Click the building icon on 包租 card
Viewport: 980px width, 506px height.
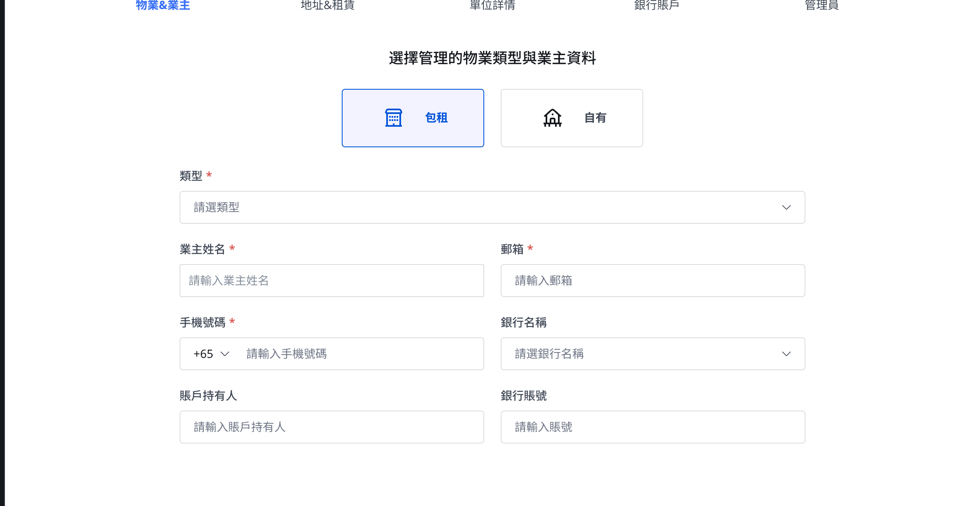point(393,118)
